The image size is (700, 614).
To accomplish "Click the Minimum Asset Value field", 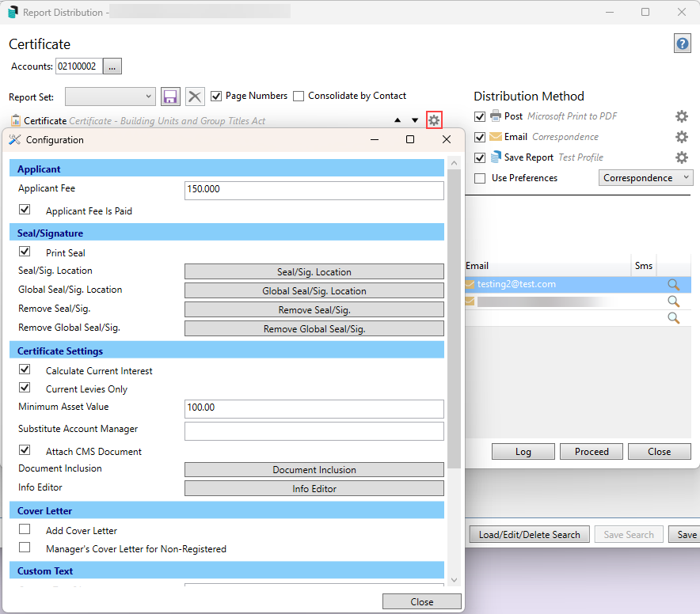I will click(x=314, y=409).
